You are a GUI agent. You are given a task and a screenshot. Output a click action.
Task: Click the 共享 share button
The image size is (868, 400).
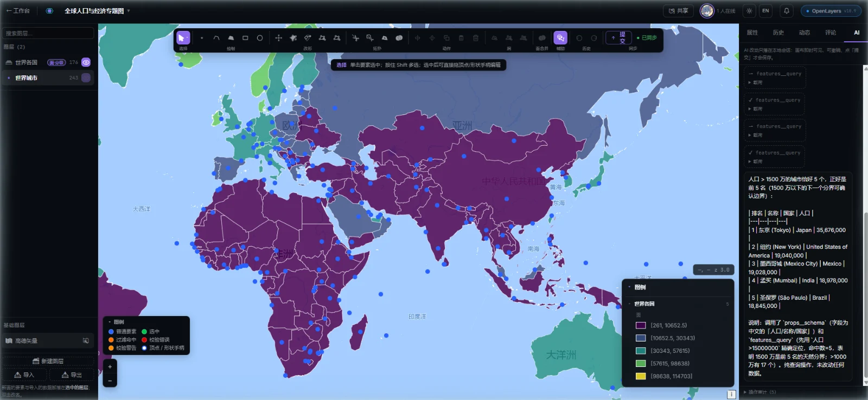(678, 11)
